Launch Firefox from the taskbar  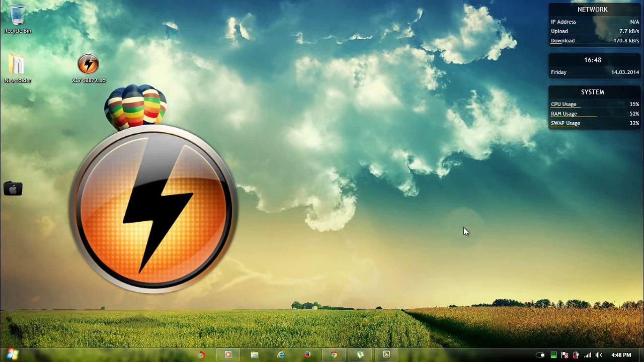click(x=307, y=355)
